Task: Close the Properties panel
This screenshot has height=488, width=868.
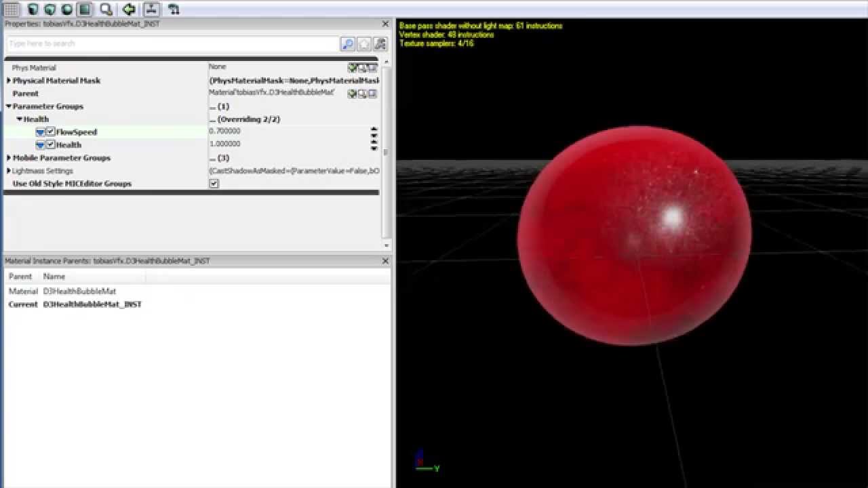Action: (385, 24)
